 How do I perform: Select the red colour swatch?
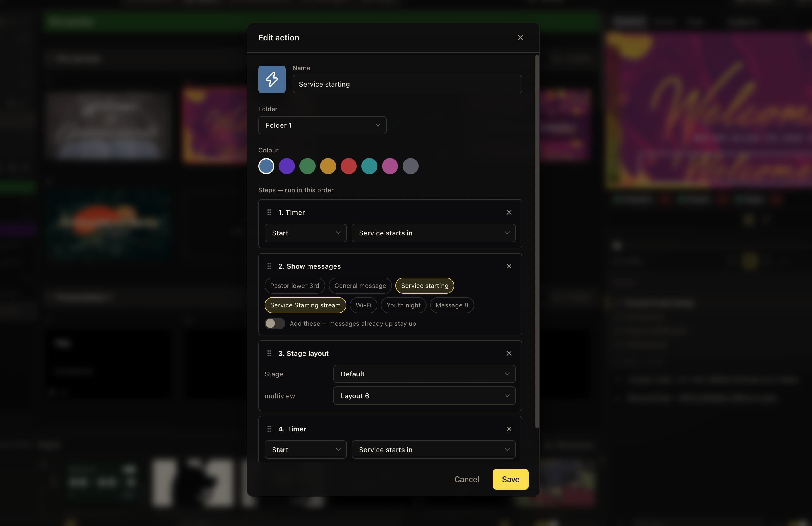(349, 166)
